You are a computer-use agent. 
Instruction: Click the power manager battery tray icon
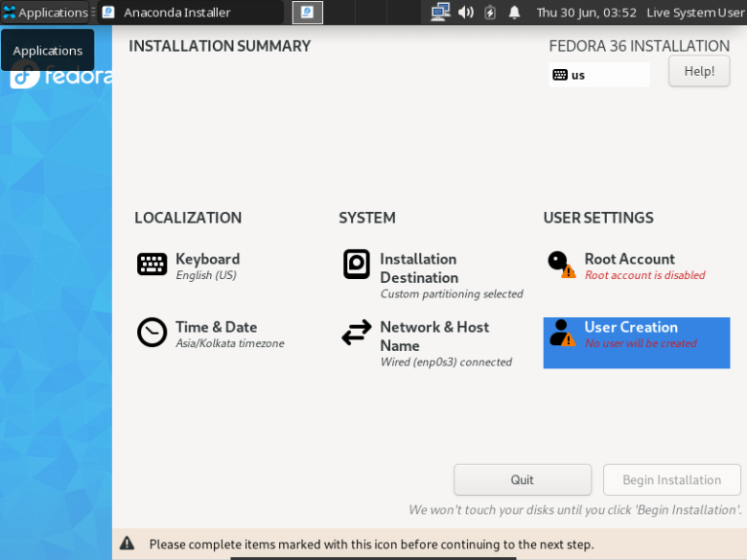(490, 12)
